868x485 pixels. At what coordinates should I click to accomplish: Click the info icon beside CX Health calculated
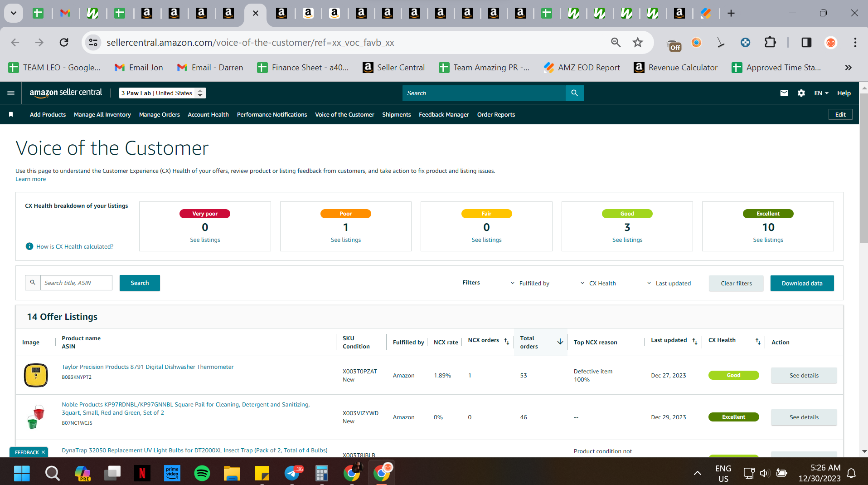tap(29, 246)
